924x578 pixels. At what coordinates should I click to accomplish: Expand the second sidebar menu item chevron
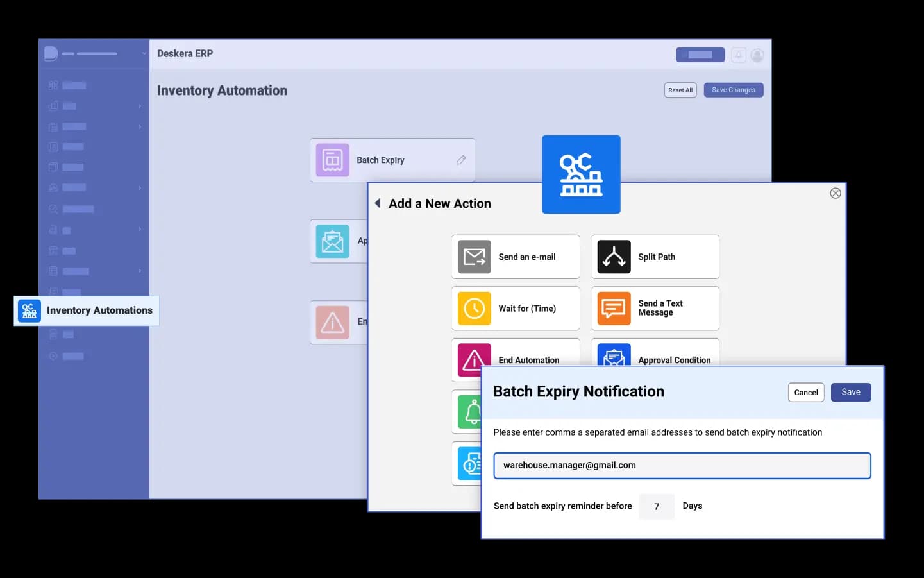(x=139, y=106)
